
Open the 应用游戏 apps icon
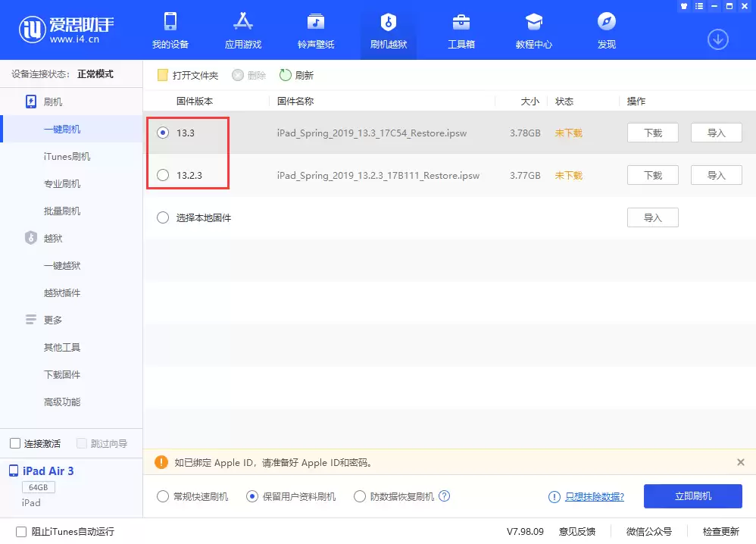(243, 22)
